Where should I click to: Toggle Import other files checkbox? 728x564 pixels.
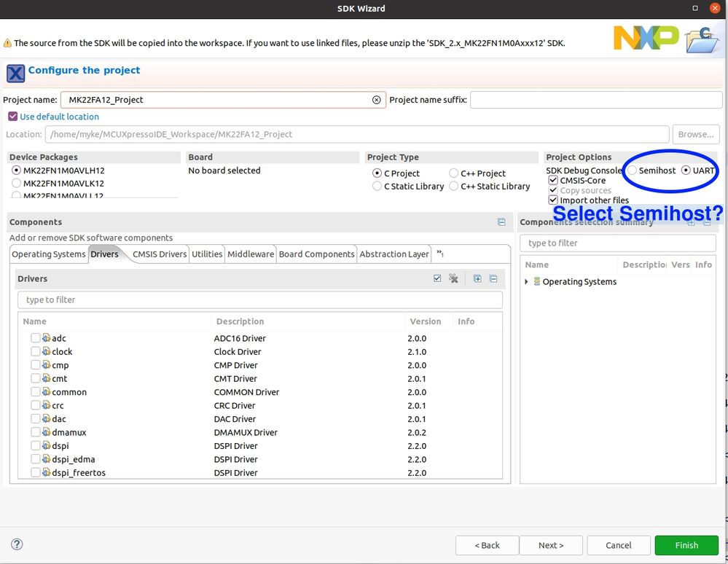pyautogui.click(x=553, y=200)
